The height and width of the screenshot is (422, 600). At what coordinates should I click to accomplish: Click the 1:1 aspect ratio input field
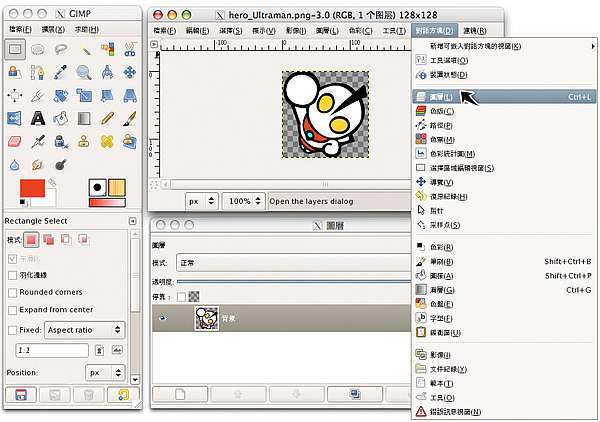coord(52,350)
